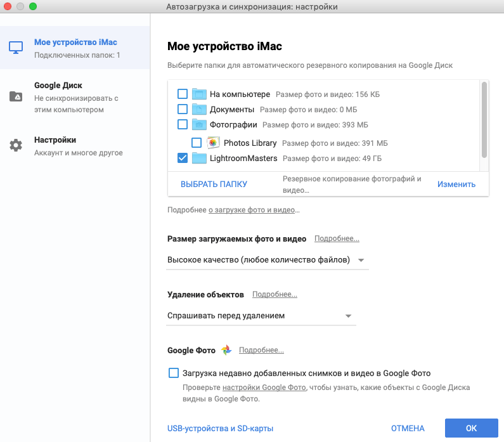Check the На компьютере folder checkbox

[183, 94]
